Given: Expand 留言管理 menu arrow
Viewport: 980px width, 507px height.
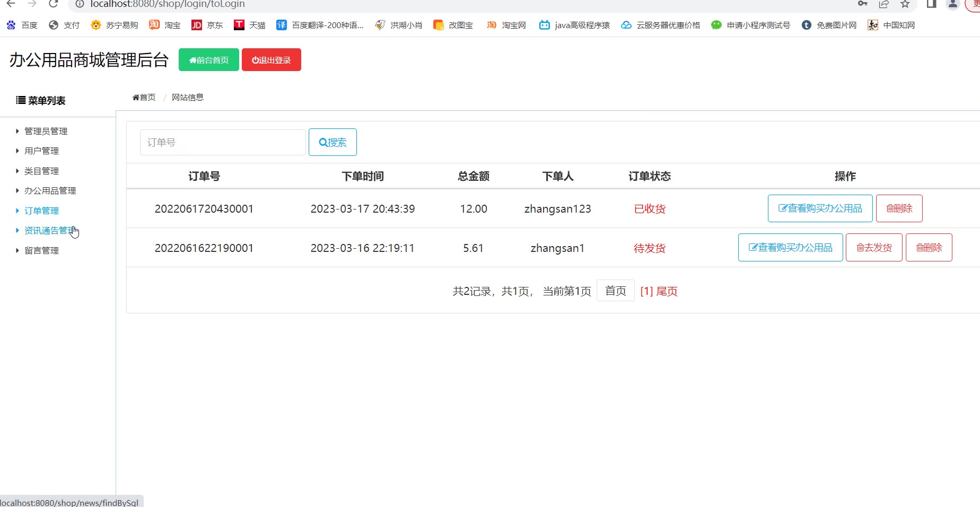Looking at the screenshot, I should pos(17,250).
